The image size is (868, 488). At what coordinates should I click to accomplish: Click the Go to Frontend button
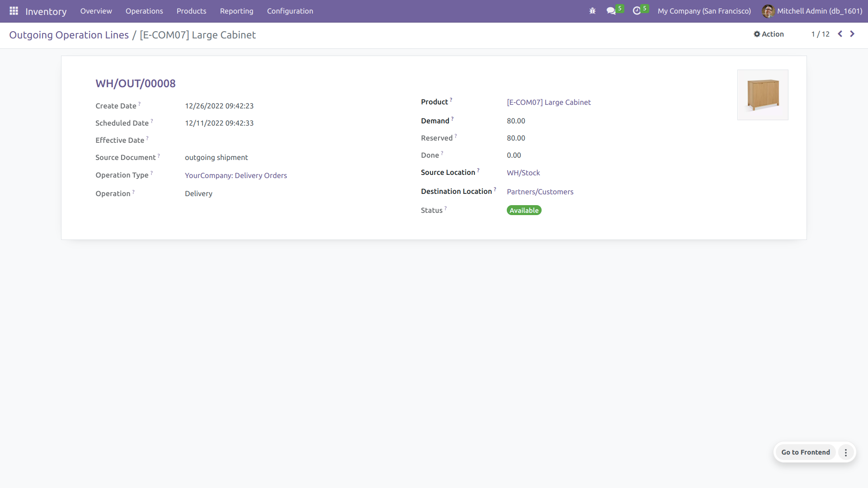click(x=805, y=452)
